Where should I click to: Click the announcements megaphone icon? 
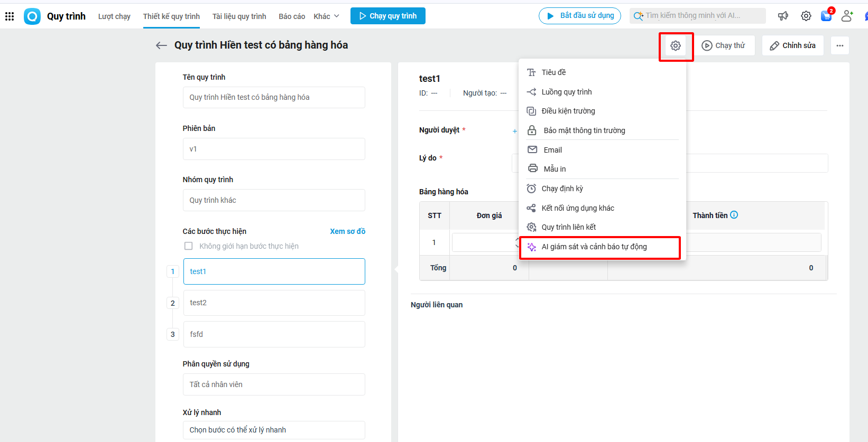click(x=783, y=16)
